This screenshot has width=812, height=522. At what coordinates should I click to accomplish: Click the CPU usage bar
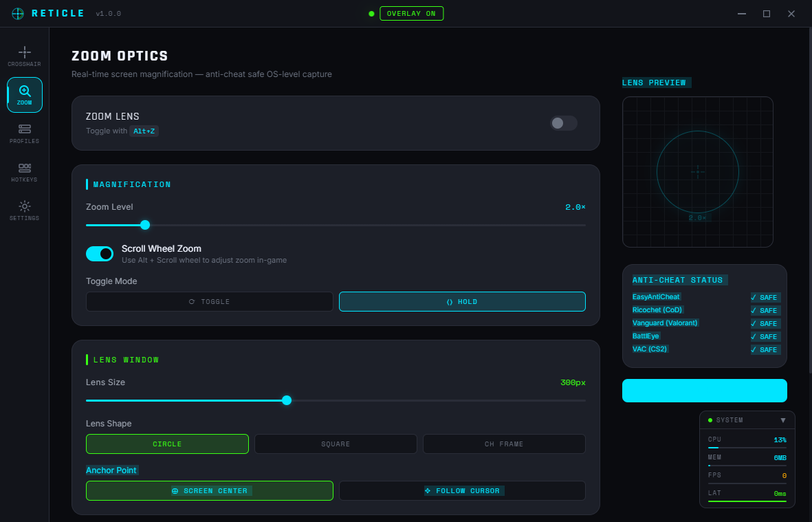[747, 448]
